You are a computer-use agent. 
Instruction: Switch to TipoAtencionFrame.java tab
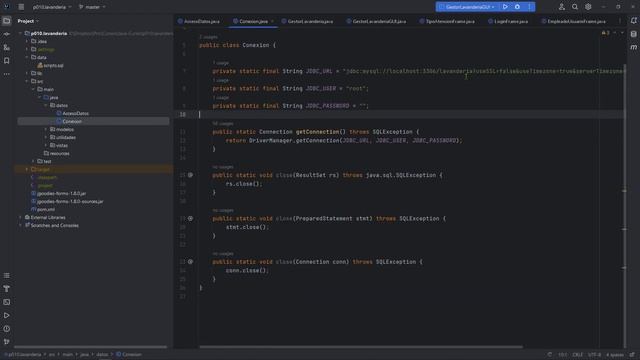click(x=447, y=21)
